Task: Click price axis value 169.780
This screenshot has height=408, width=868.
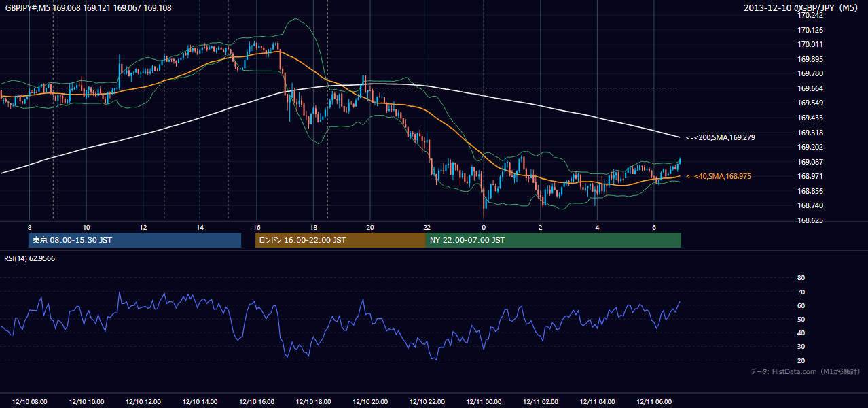Action: pos(810,73)
